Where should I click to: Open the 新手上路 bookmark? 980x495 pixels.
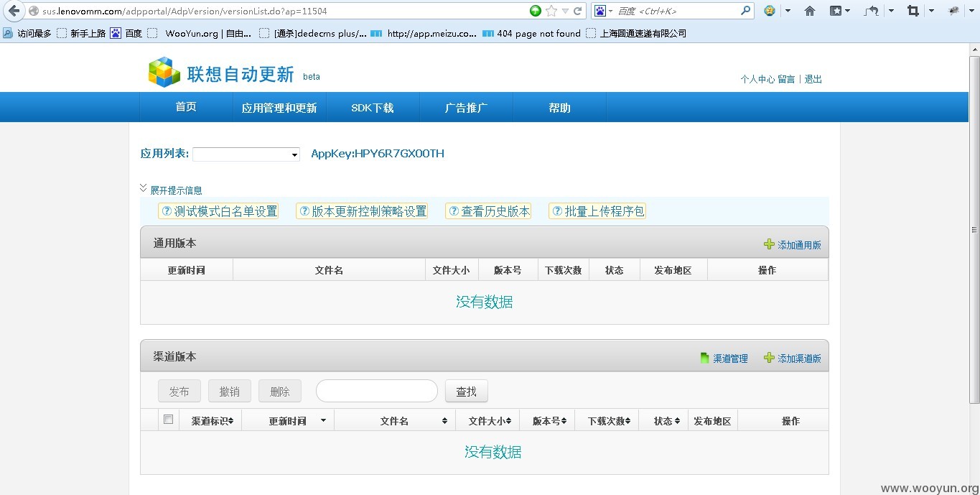point(81,33)
